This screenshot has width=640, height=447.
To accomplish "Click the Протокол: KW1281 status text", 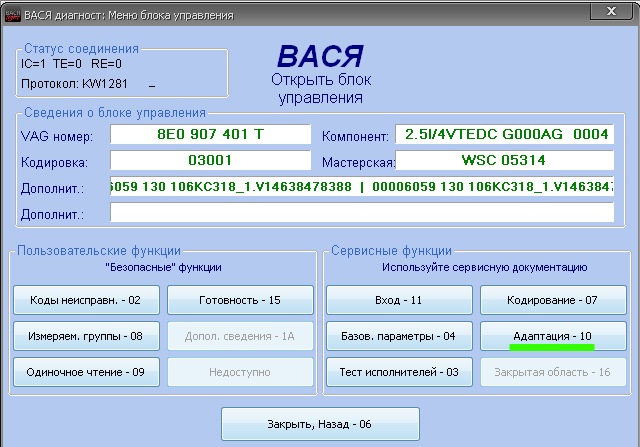I will coord(74,84).
